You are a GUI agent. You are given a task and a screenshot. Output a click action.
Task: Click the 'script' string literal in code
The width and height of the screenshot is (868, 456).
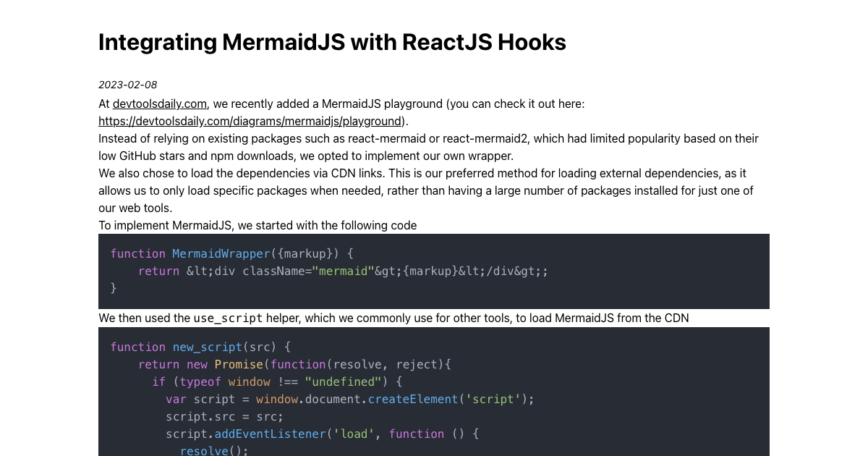coord(493,399)
